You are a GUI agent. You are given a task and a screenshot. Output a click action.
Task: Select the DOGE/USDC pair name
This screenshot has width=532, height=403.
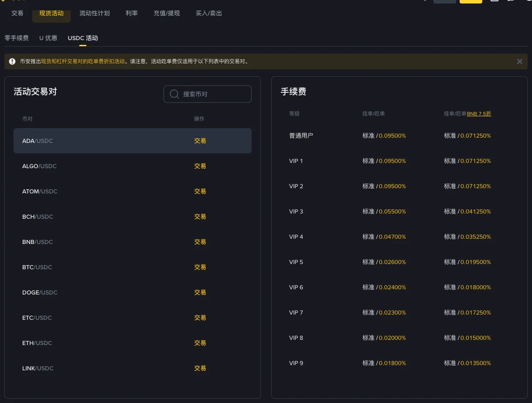pyautogui.click(x=40, y=292)
